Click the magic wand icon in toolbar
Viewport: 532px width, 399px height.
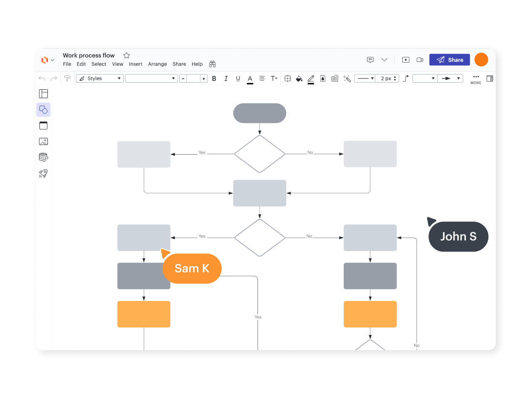[x=347, y=79]
